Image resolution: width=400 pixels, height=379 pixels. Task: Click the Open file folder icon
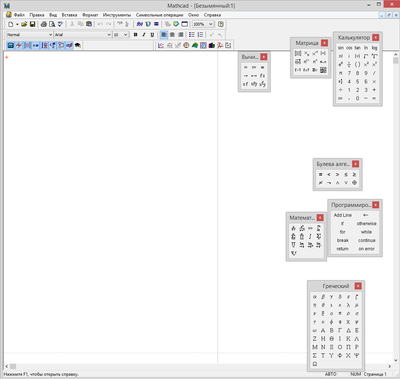pyautogui.click(x=24, y=24)
